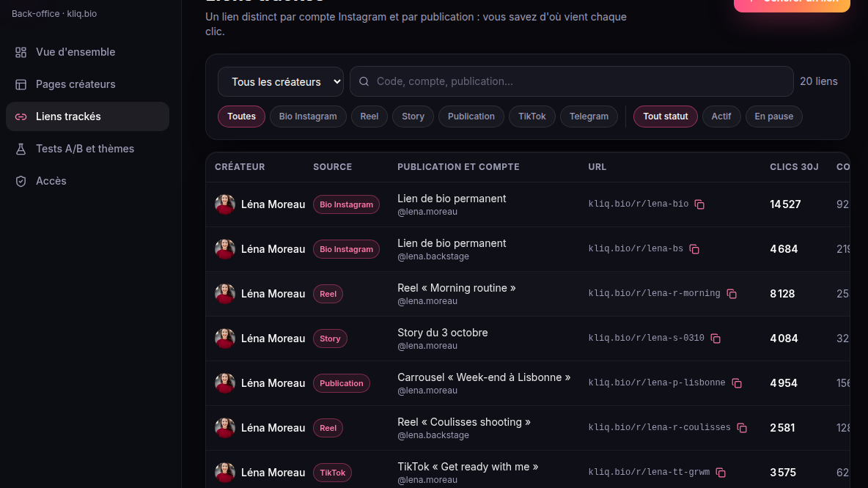This screenshot has width=868, height=488.
Task: Filter by Bio Instagram source
Action: point(308,117)
